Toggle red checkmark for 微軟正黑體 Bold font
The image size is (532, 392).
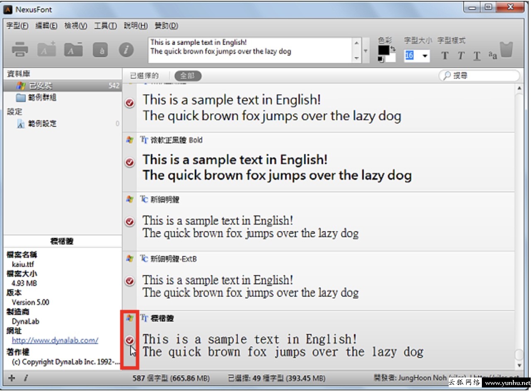click(x=130, y=162)
